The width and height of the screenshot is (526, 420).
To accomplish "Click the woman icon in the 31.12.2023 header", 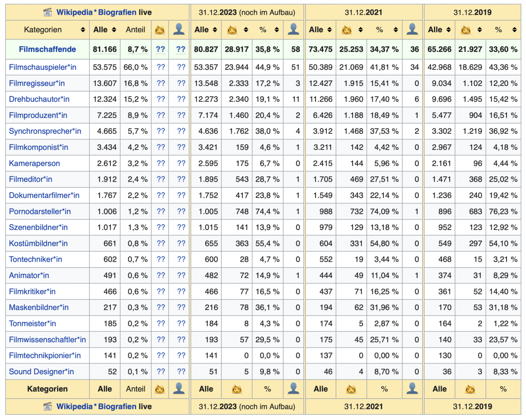I will 232,30.
